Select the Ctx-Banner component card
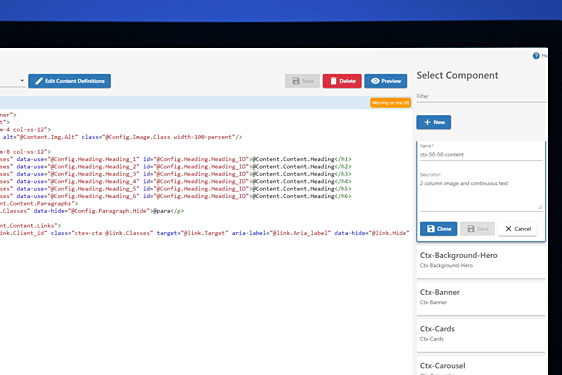562x375 pixels. [481, 298]
